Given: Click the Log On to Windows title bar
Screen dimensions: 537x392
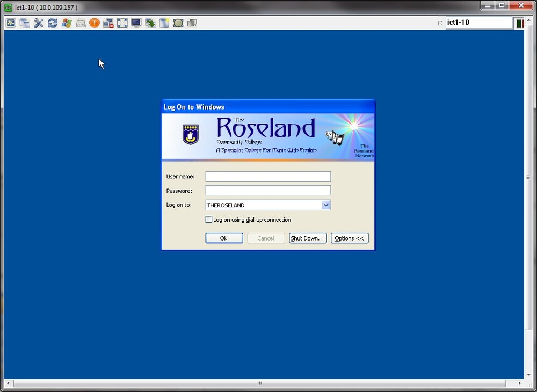Looking at the screenshot, I should [268, 107].
